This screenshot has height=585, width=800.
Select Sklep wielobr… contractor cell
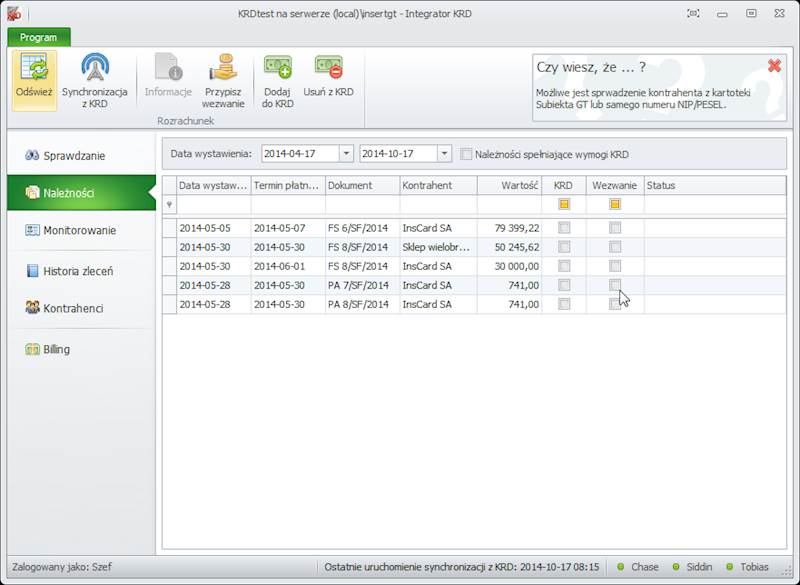(x=439, y=247)
